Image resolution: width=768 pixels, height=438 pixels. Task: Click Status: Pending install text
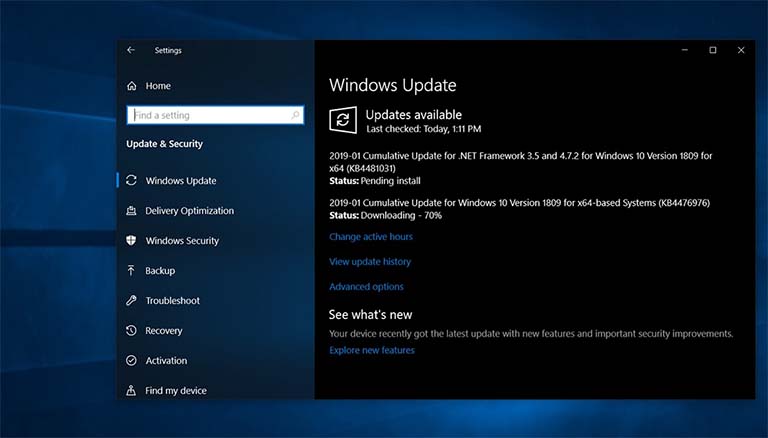(375, 181)
